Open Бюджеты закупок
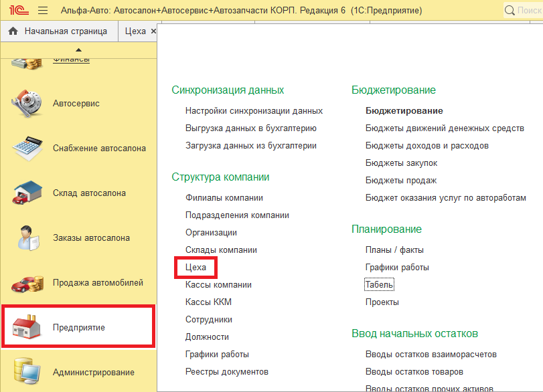543x392 pixels. click(401, 163)
